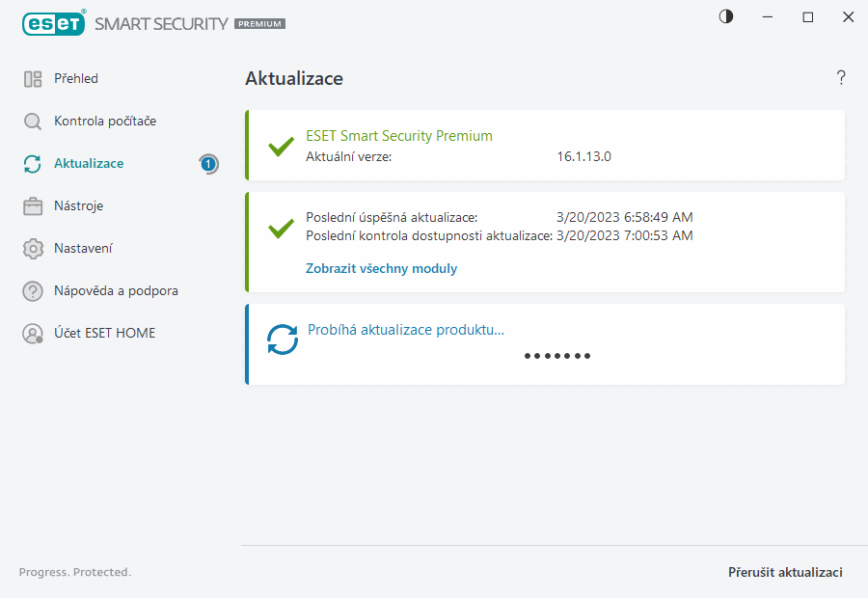Click the ESET logo in title bar

point(53,23)
